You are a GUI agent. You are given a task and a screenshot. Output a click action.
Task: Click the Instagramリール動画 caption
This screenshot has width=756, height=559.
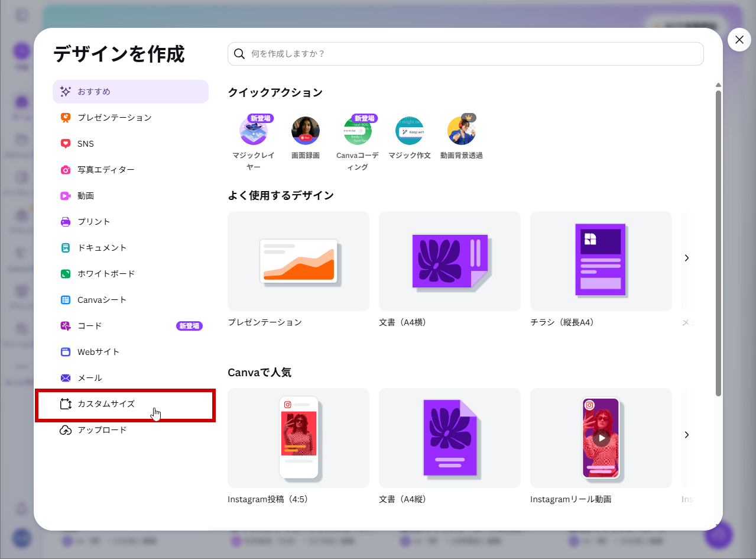[x=571, y=499]
